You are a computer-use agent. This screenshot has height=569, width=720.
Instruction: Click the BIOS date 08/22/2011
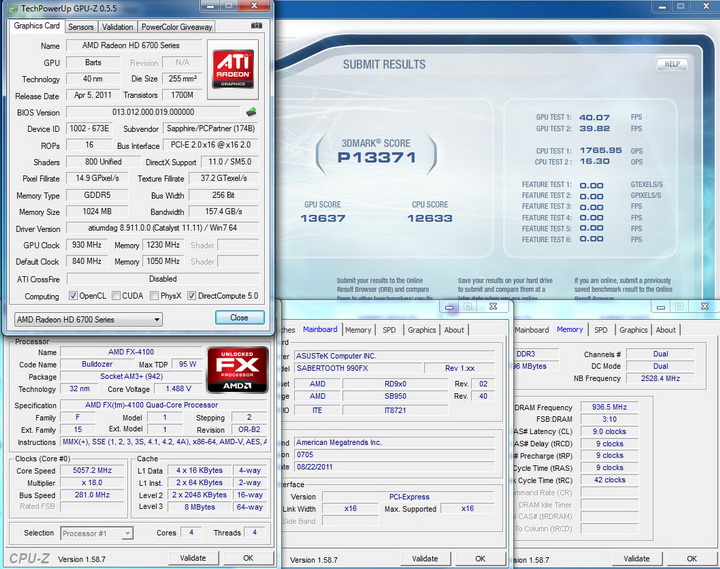(394, 467)
